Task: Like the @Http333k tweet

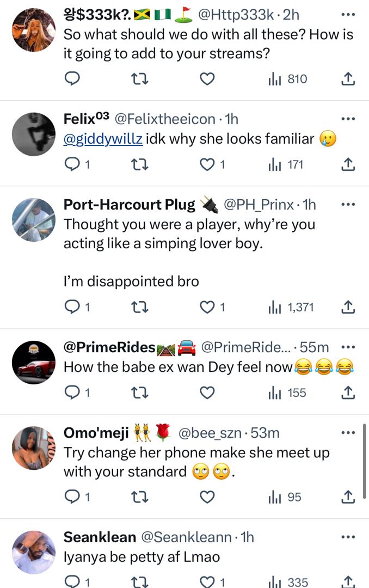Action: pos(207,79)
